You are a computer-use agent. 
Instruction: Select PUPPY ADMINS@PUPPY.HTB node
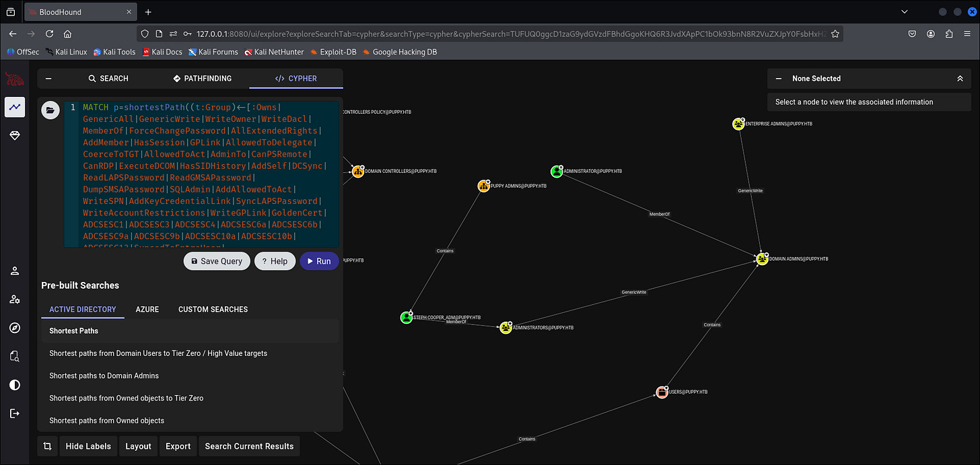(x=483, y=186)
